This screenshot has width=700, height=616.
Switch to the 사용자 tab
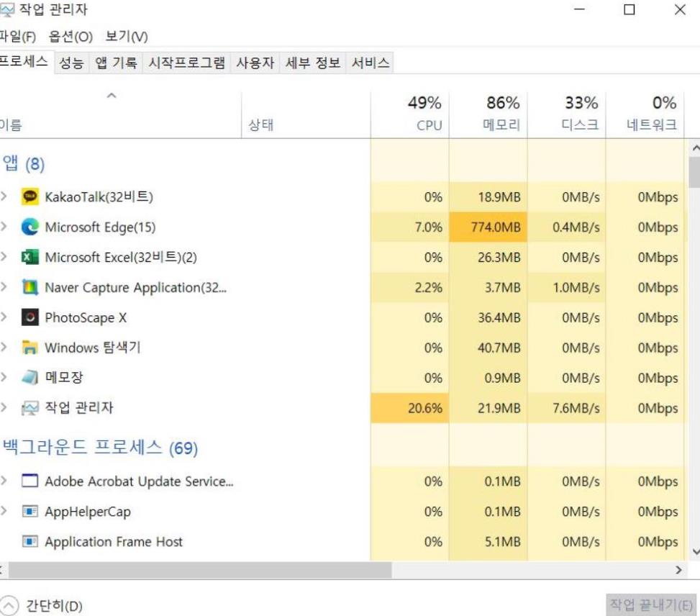point(255,63)
